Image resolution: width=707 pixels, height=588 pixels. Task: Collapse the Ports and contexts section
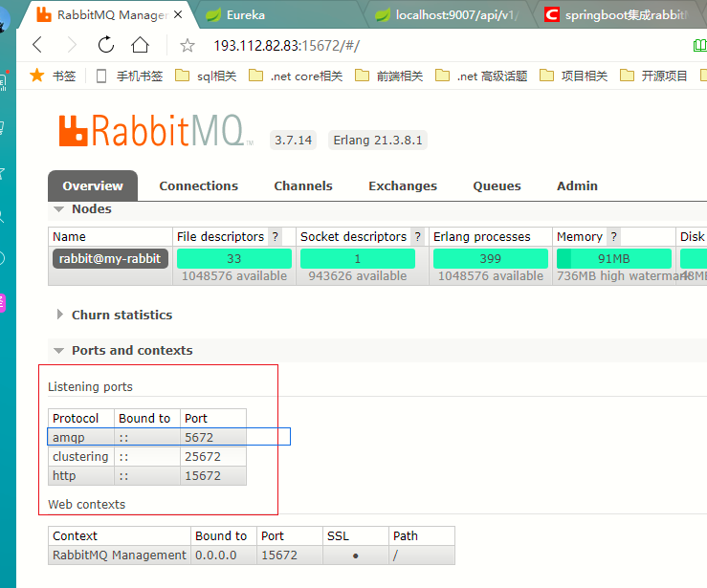(123, 350)
